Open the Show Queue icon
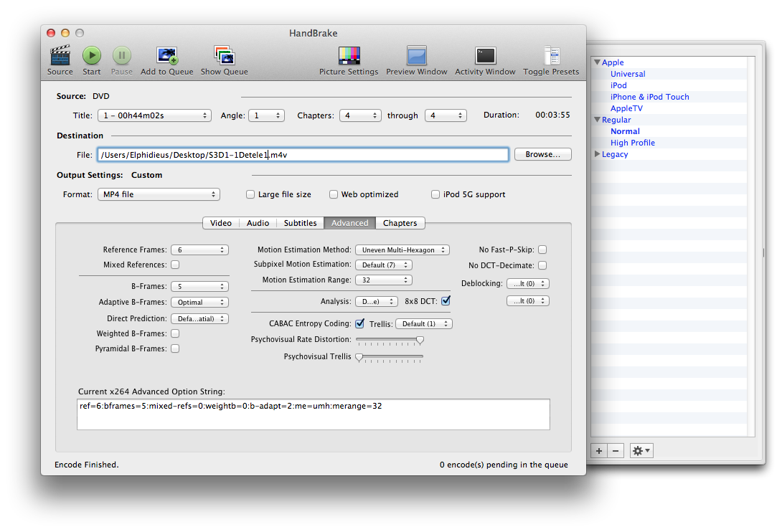The width and height of the screenshot is (777, 532). coord(224,55)
